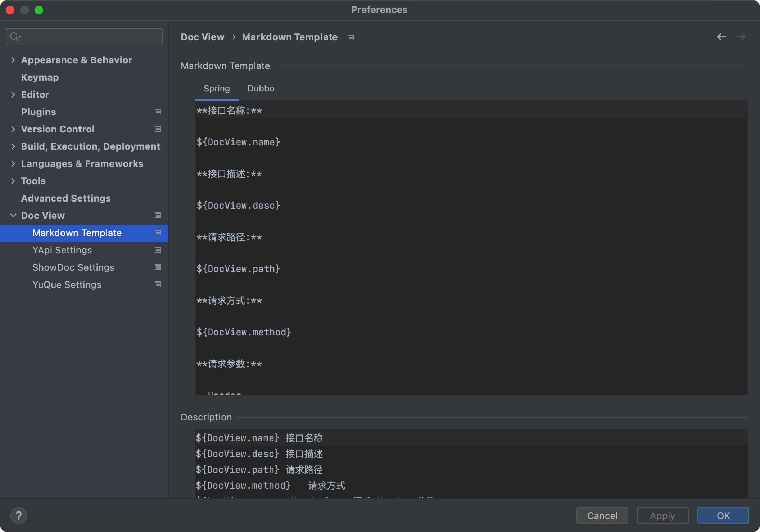Select the Spring template tab

coord(217,89)
